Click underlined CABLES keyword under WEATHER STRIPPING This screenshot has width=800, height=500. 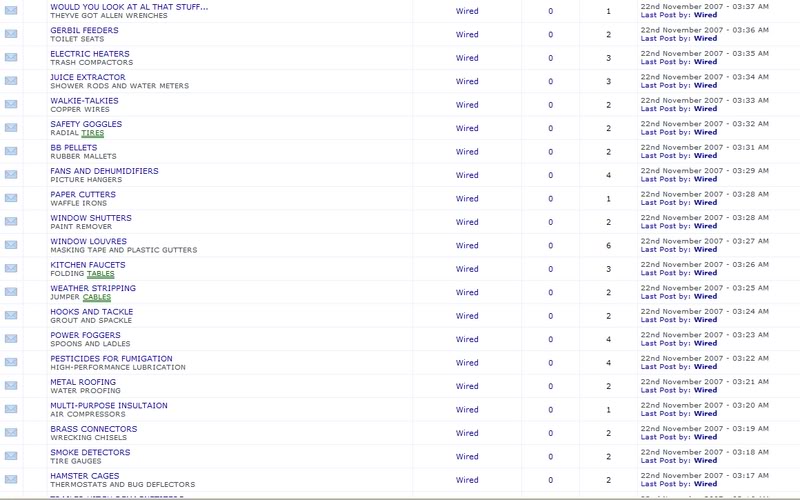click(97, 297)
